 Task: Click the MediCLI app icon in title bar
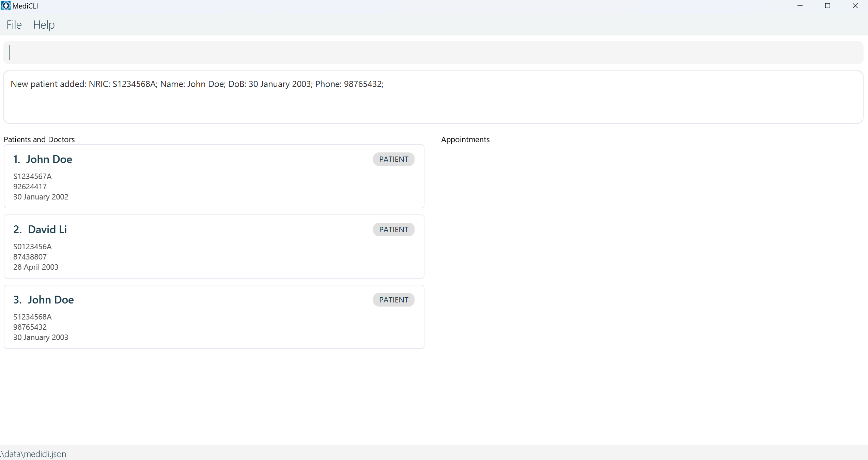pyautogui.click(x=6, y=6)
